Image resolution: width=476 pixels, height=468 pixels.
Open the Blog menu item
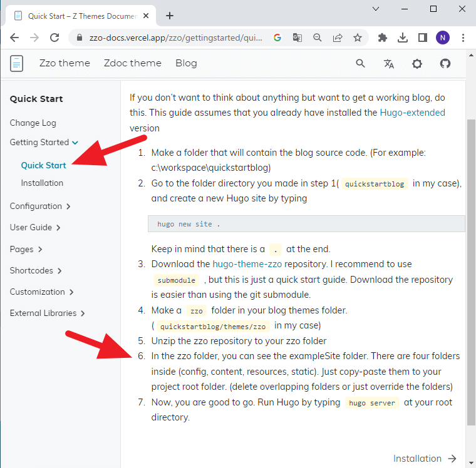coord(186,63)
